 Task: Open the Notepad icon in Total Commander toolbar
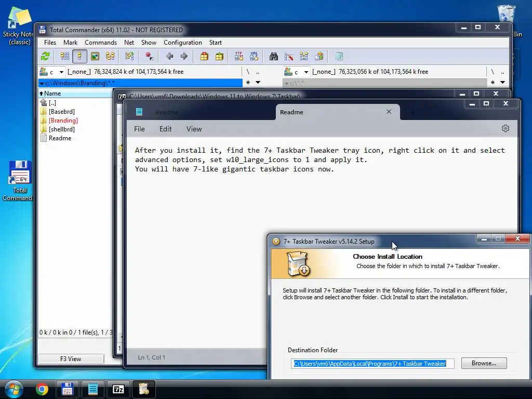point(339,56)
